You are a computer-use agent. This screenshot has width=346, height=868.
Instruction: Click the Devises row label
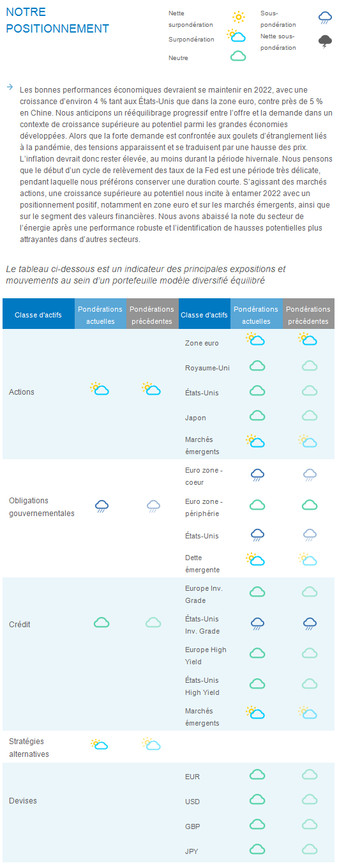click(23, 800)
